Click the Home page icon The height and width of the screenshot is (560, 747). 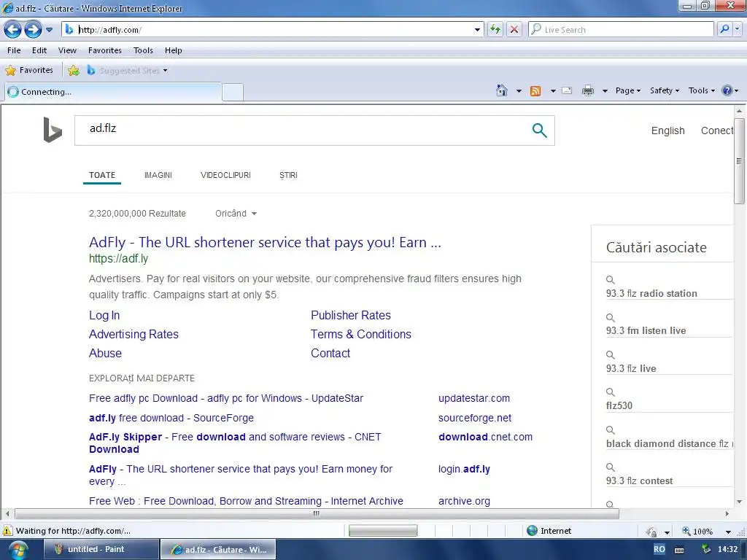502,90
